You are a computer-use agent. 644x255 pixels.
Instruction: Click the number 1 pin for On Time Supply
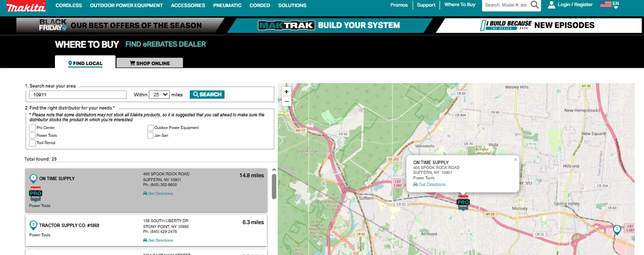point(33,179)
